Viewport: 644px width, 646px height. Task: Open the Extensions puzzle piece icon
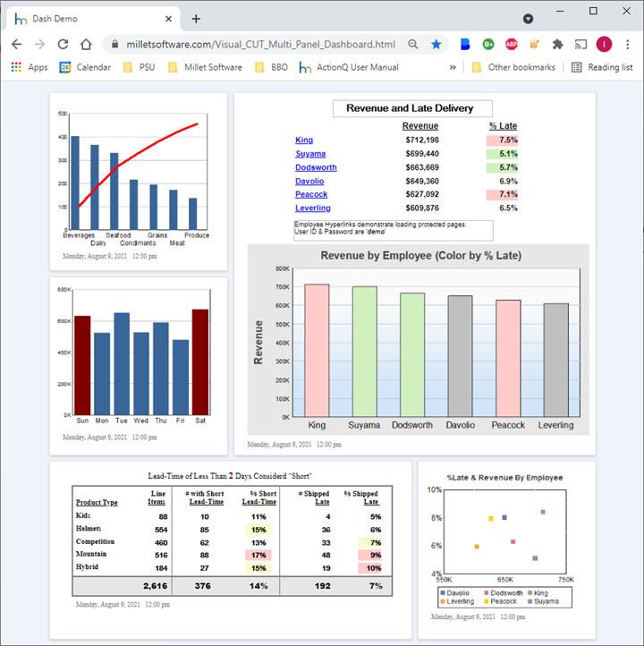coord(557,44)
